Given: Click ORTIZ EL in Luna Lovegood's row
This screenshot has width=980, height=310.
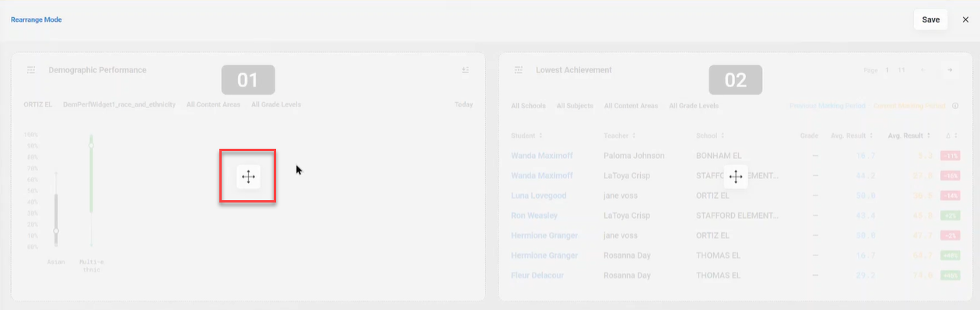Looking at the screenshot, I should (713, 196).
